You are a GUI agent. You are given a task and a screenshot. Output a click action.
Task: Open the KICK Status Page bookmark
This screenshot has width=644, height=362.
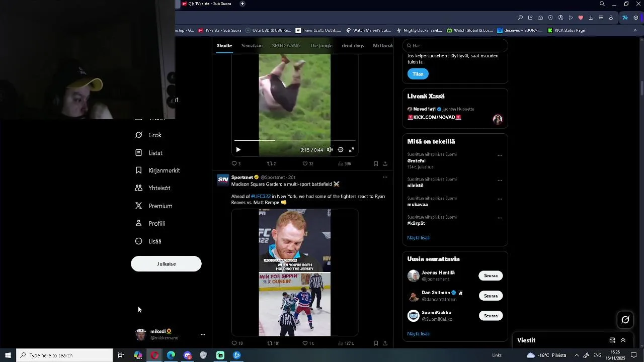point(566,30)
